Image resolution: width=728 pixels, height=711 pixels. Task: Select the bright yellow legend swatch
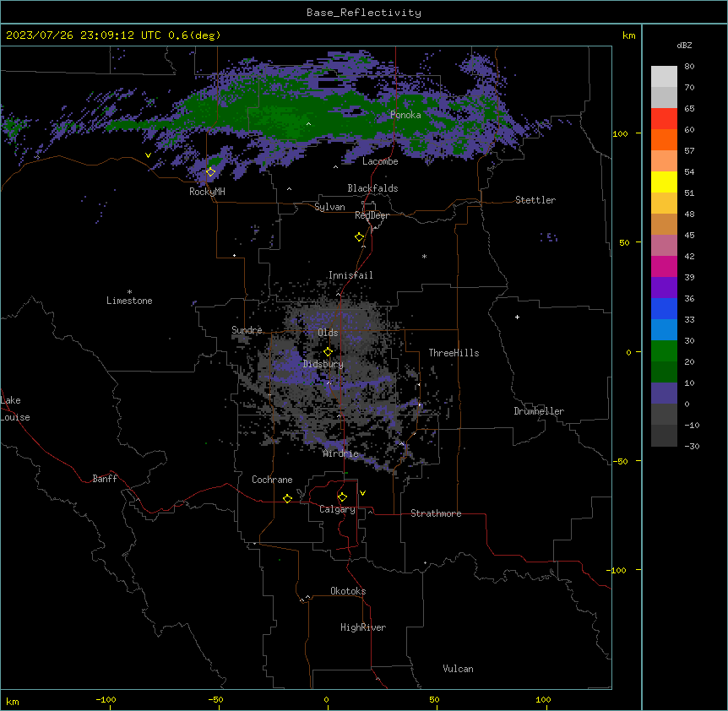[x=664, y=182]
